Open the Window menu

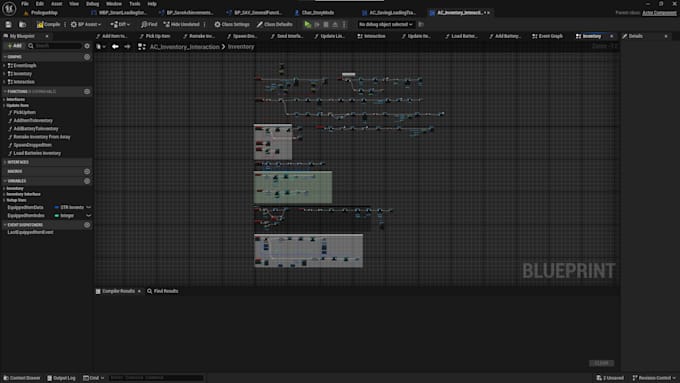114,3
